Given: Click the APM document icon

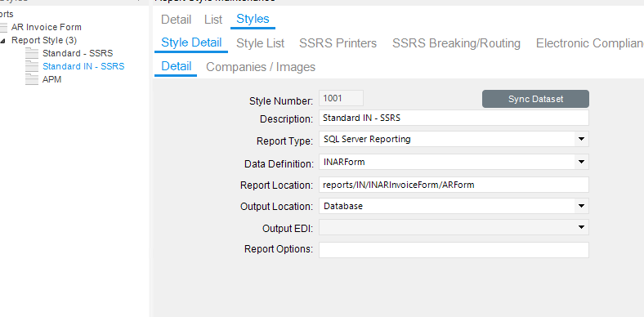Looking at the screenshot, I should 32,80.
